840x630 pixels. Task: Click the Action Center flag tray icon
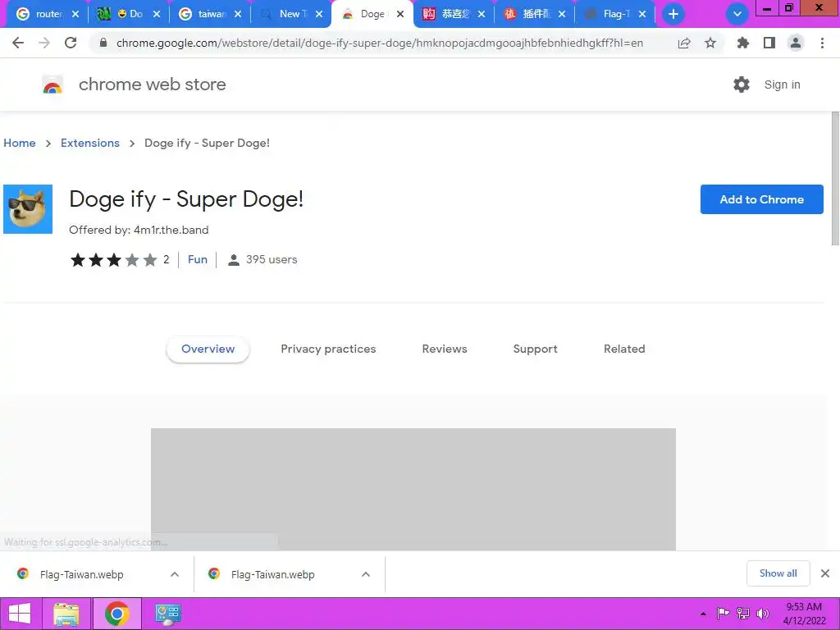(723, 614)
